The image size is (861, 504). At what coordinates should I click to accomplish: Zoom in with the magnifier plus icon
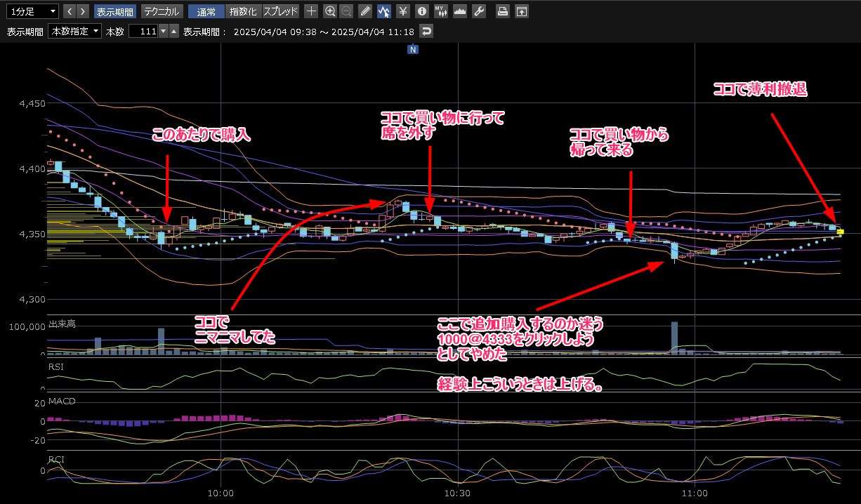click(330, 11)
